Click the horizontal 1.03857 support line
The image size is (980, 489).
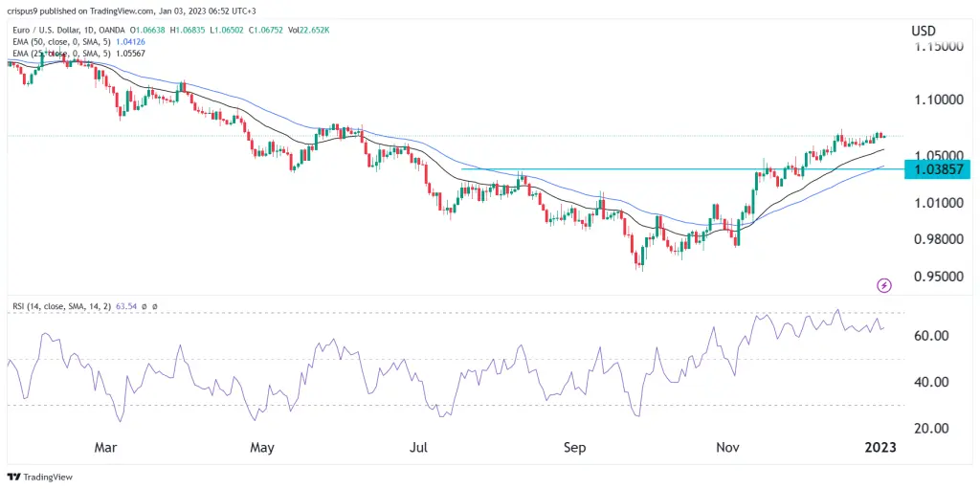tap(681, 168)
